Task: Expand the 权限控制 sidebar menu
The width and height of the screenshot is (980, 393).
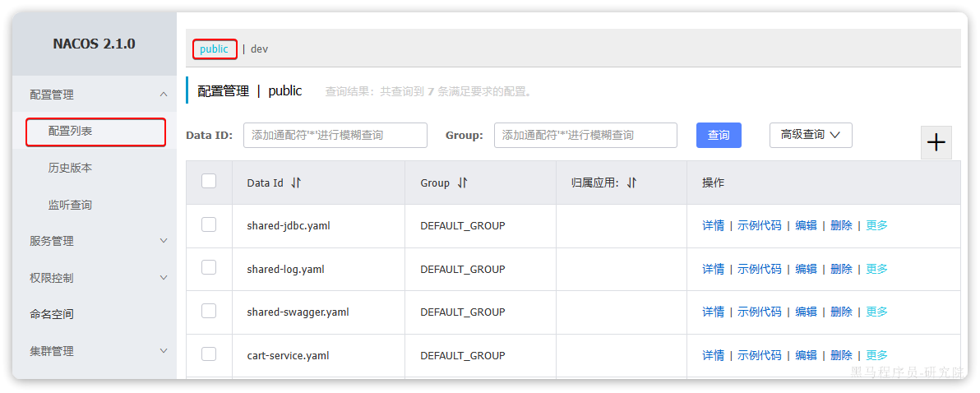Action: 163,278
